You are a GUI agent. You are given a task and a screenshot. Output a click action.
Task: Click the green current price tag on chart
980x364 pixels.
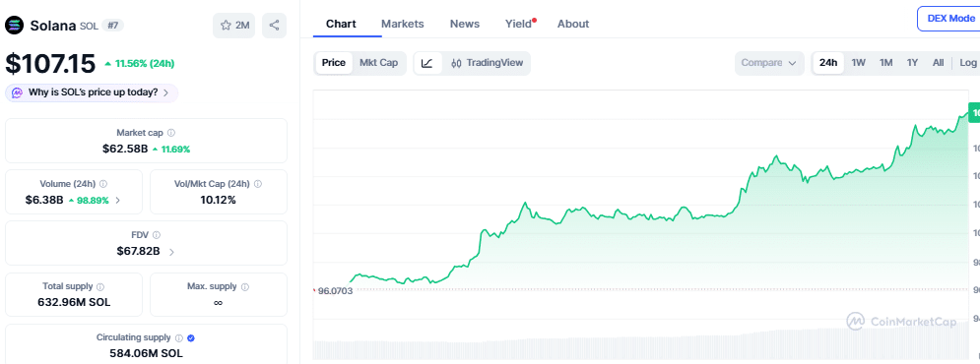[x=974, y=113]
